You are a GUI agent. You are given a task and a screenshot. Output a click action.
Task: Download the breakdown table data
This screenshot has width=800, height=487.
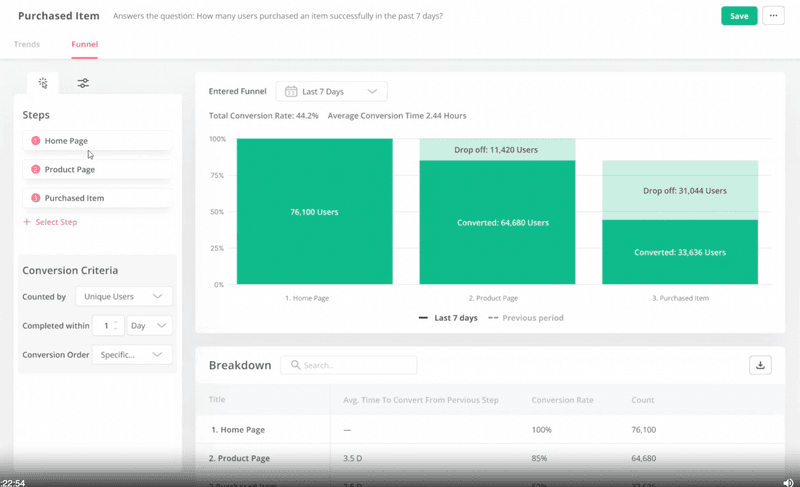tap(760, 365)
